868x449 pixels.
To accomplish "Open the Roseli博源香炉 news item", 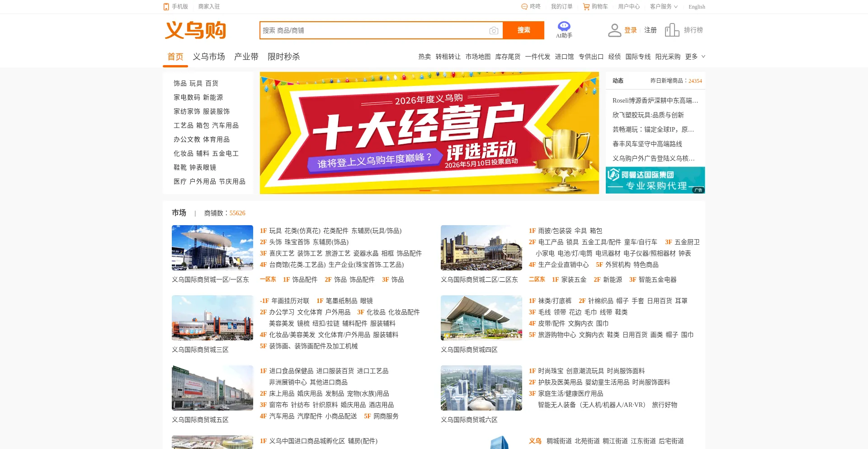I will (655, 100).
